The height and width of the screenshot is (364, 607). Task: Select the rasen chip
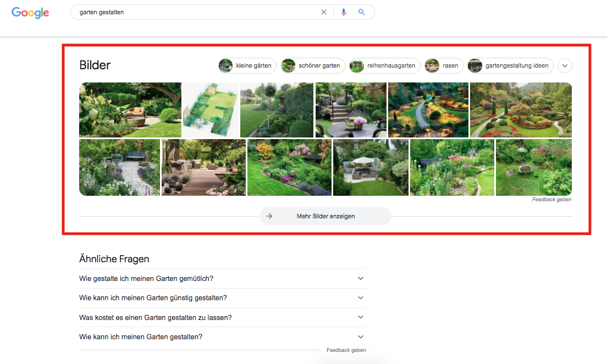tap(444, 65)
